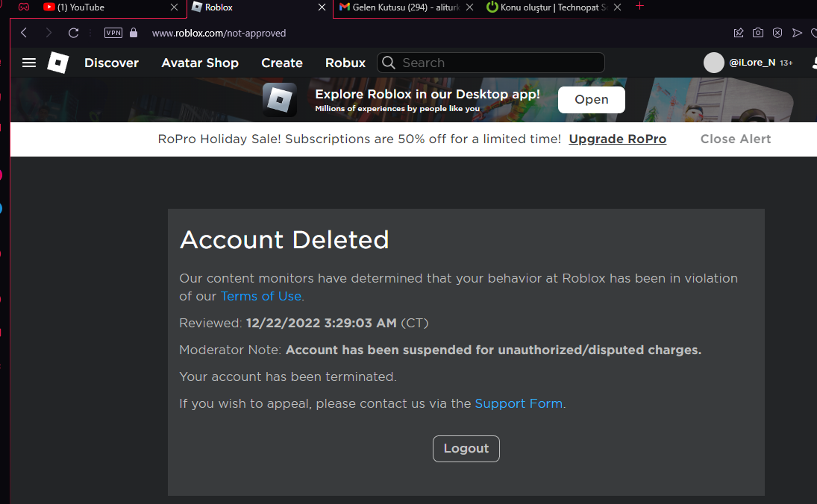The image size is (817, 504).
Task: Click the Open desktop app button
Action: point(592,99)
